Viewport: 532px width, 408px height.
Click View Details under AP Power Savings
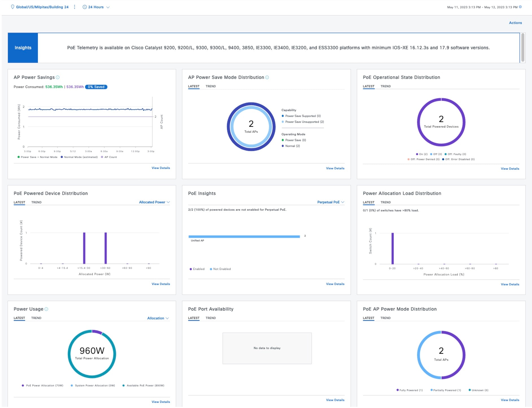coord(161,168)
